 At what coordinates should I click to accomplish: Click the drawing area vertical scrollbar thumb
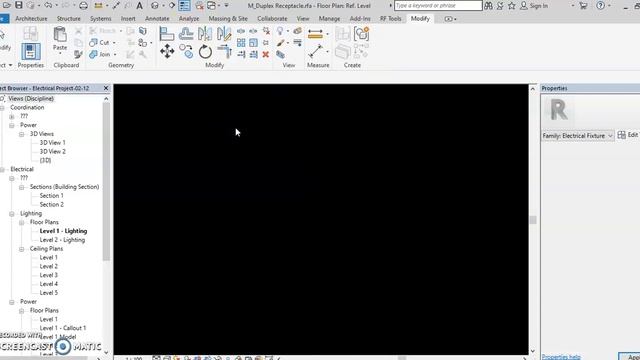[x=533, y=220]
